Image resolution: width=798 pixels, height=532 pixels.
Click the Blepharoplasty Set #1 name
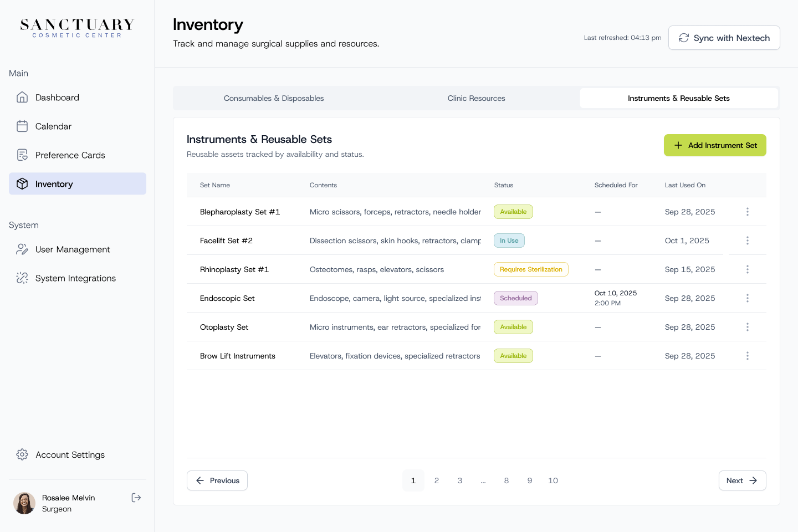240,212
